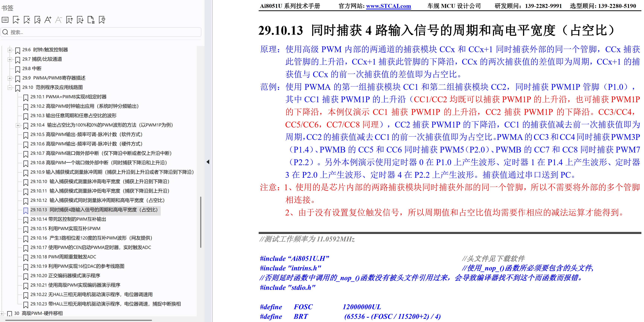Click the page with lines toolbar icon
The height and width of the screenshot is (322, 644).
(91, 20)
